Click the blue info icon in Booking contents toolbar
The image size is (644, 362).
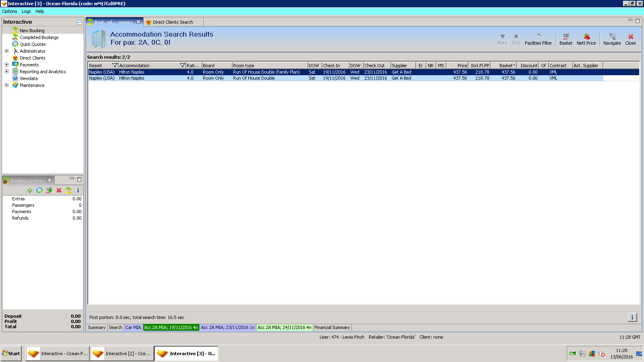pos(78,190)
